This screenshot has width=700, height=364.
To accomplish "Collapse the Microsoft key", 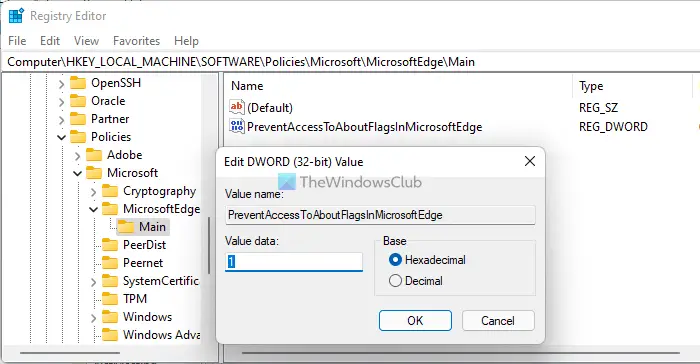I will click(x=77, y=173).
